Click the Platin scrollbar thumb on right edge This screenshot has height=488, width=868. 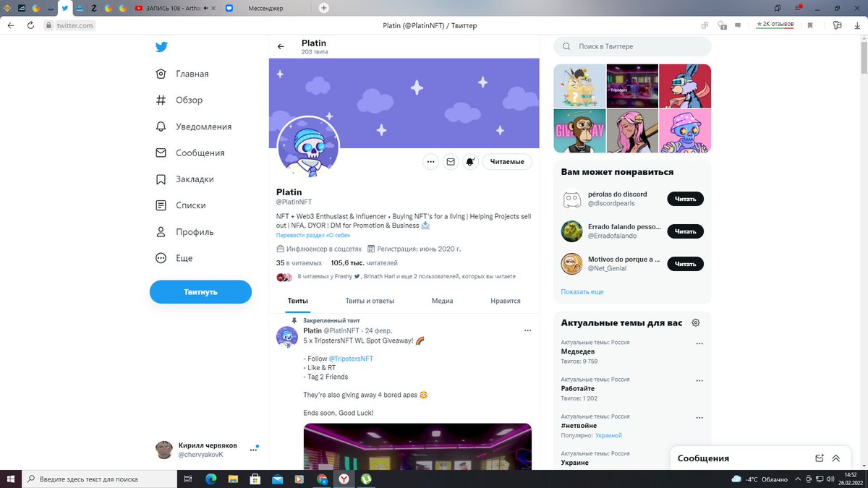tap(864, 56)
